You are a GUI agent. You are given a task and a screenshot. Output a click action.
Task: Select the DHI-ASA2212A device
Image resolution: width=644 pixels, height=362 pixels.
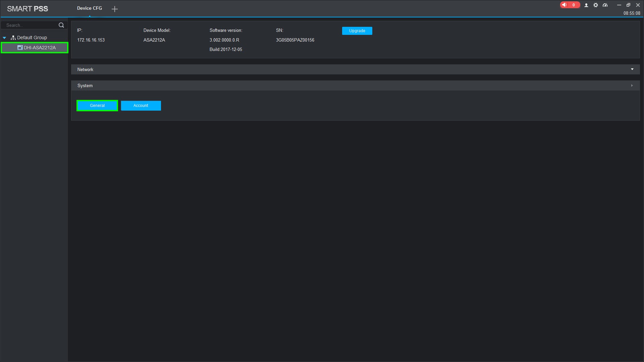pos(40,48)
